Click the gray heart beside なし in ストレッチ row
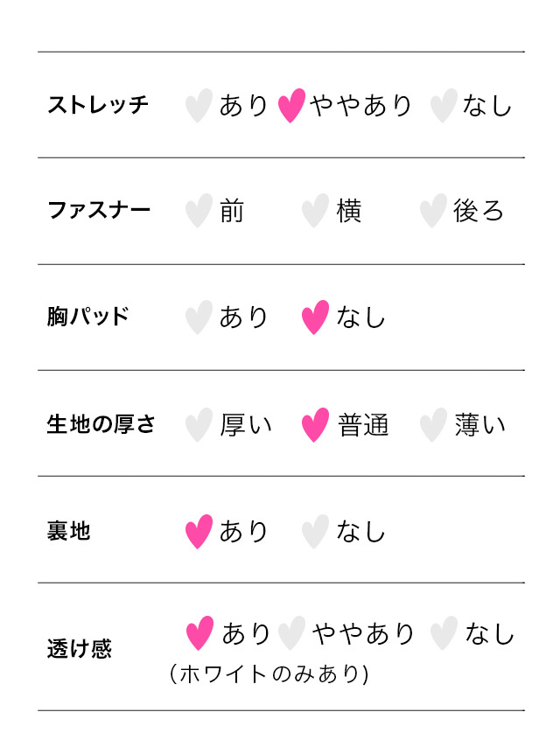Image resolution: width=560 pixels, height=747 pixels. 444,105
